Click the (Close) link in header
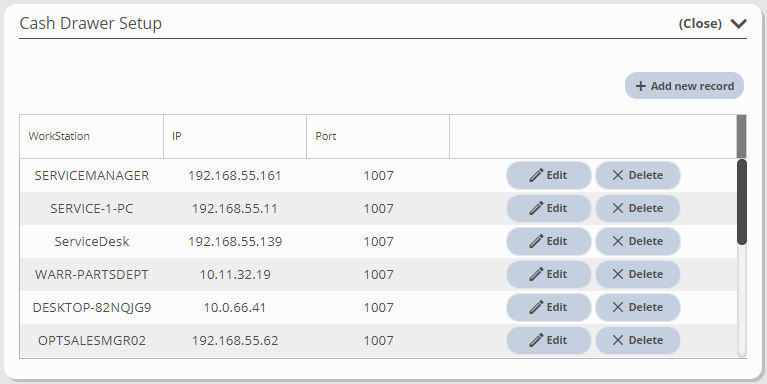Viewport: 767px width, 384px height. coord(700,23)
